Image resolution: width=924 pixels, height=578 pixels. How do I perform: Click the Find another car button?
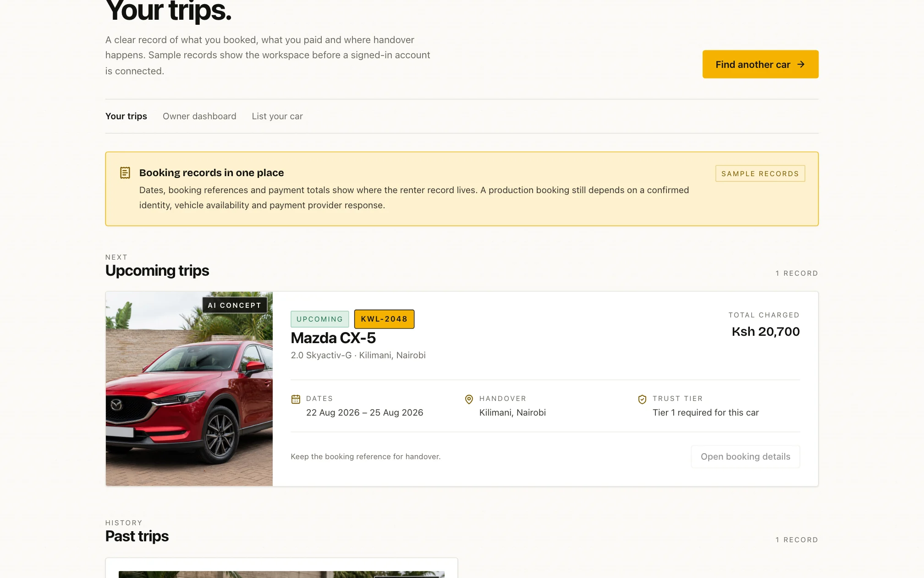(x=760, y=64)
